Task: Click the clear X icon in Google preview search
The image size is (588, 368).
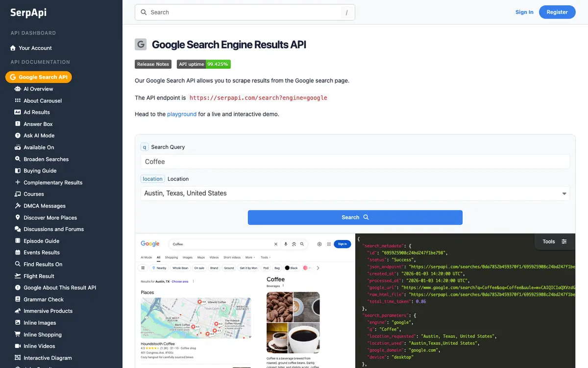Action: pyautogui.click(x=276, y=244)
